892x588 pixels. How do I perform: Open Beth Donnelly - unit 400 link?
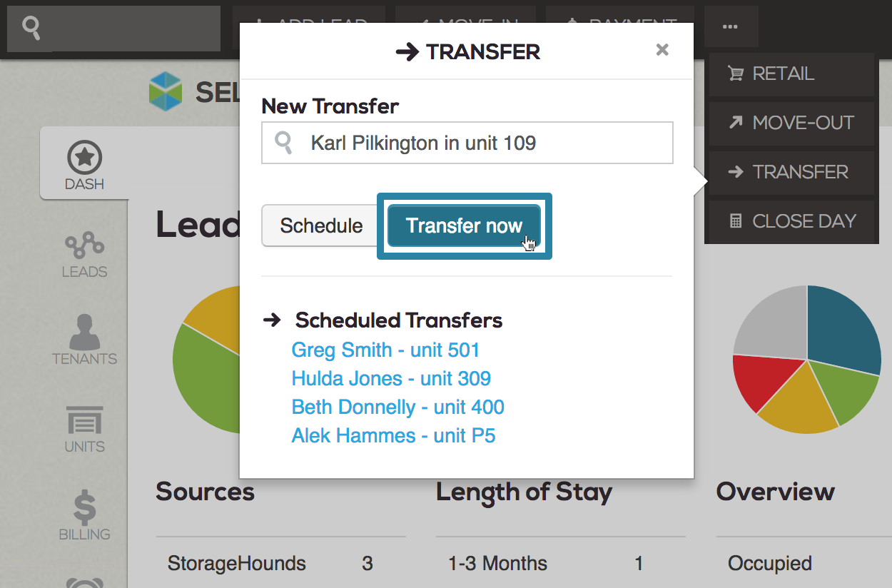[x=398, y=407]
